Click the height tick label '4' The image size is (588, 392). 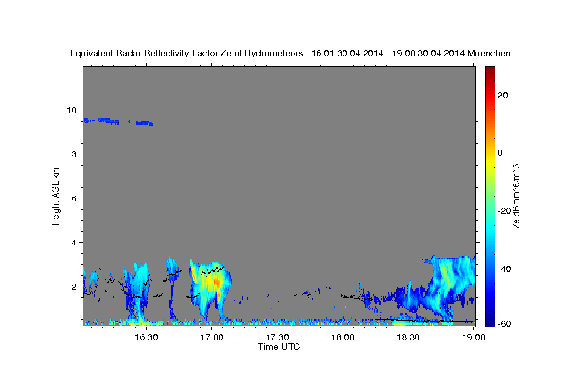pyautogui.click(x=75, y=243)
